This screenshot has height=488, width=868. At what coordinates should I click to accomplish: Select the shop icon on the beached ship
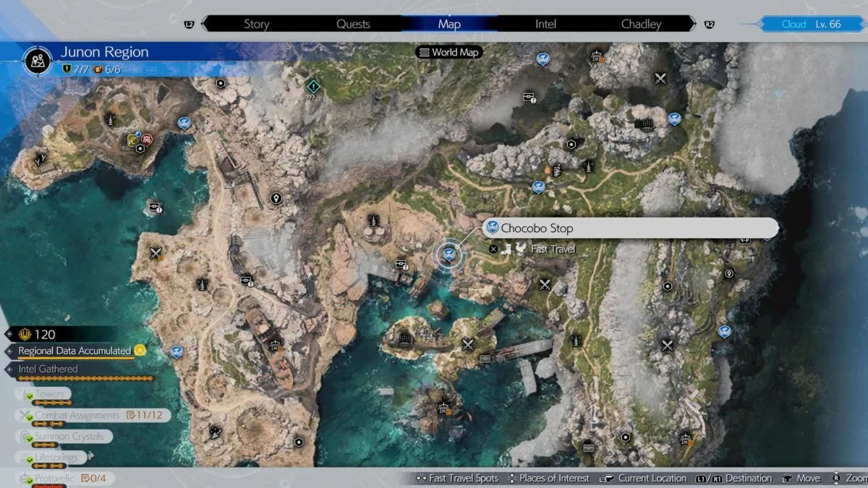click(x=275, y=346)
